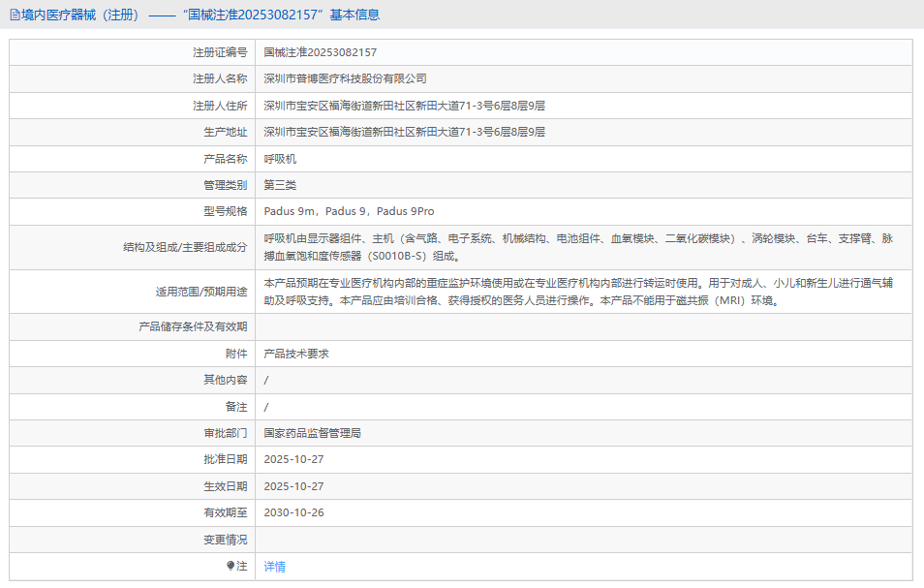Click the registration number 国械注准20253082157 value
Viewport: 924px width, 588px height.
[321, 52]
